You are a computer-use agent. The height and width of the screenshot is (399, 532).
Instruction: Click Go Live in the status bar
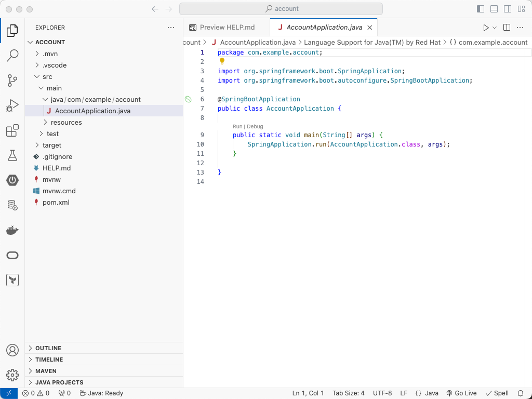pyautogui.click(x=461, y=393)
